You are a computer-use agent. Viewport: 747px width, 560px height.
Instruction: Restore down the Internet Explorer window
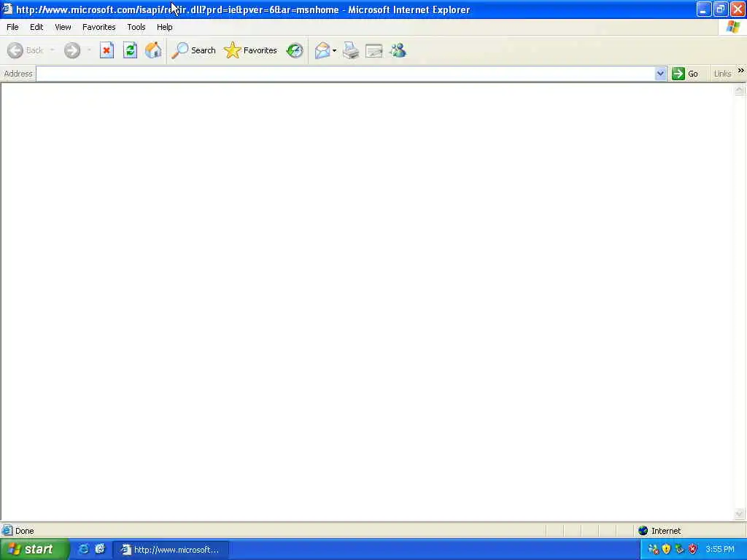[x=720, y=9]
